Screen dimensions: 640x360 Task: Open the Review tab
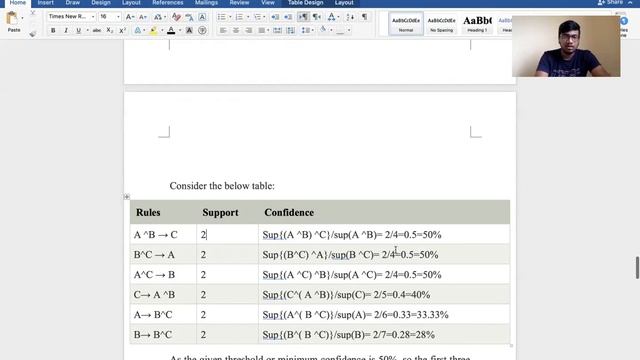239,3
